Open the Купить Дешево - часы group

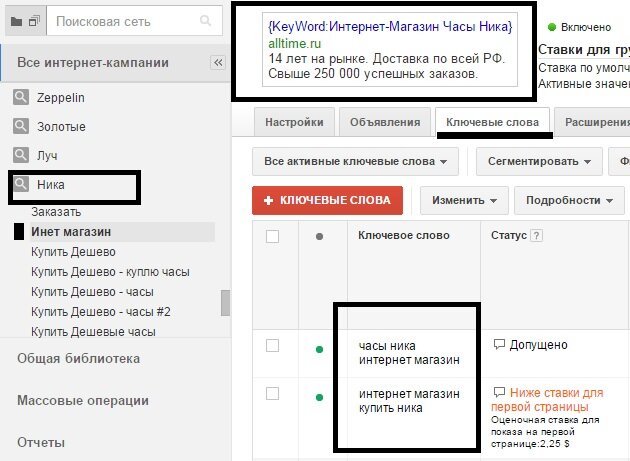tap(92, 292)
